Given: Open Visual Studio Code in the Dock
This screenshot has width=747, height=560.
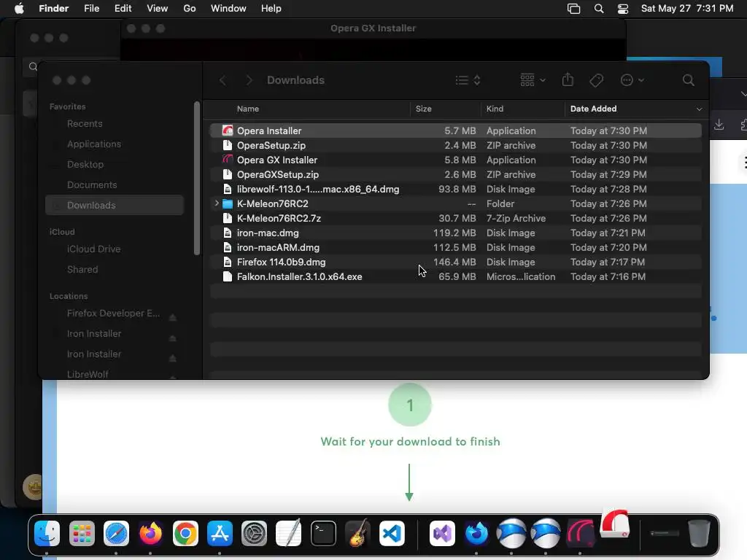Looking at the screenshot, I should coord(392,533).
